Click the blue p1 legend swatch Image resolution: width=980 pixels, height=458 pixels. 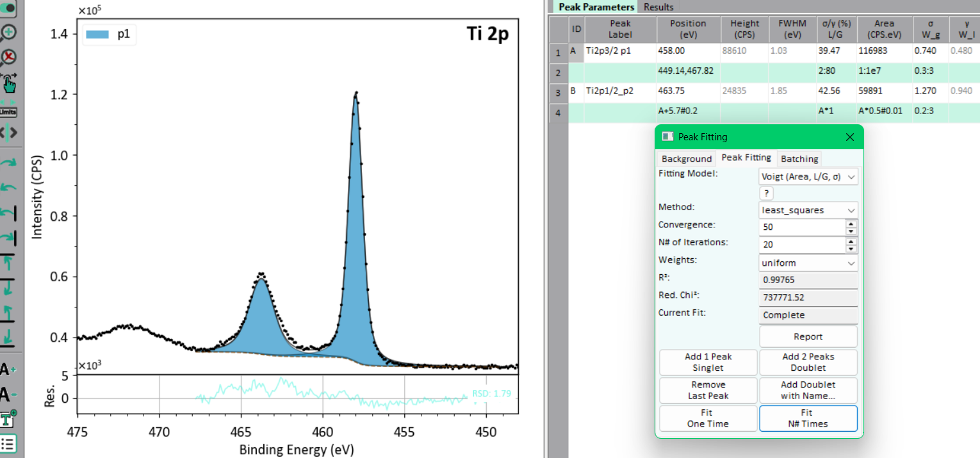coord(97,35)
